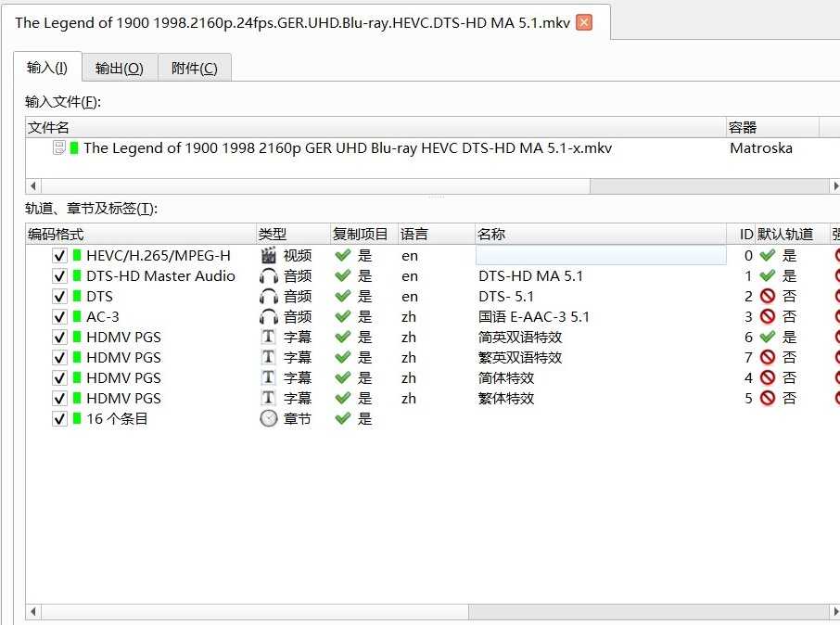840x625 pixels.
Task: Open the 附件(C) tab
Action: point(195,68)
